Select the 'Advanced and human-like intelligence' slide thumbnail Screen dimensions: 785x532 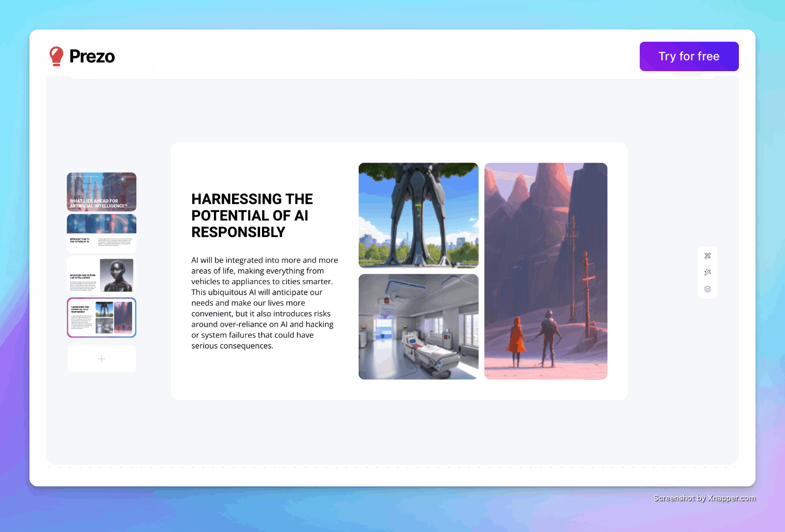point(102,275)
